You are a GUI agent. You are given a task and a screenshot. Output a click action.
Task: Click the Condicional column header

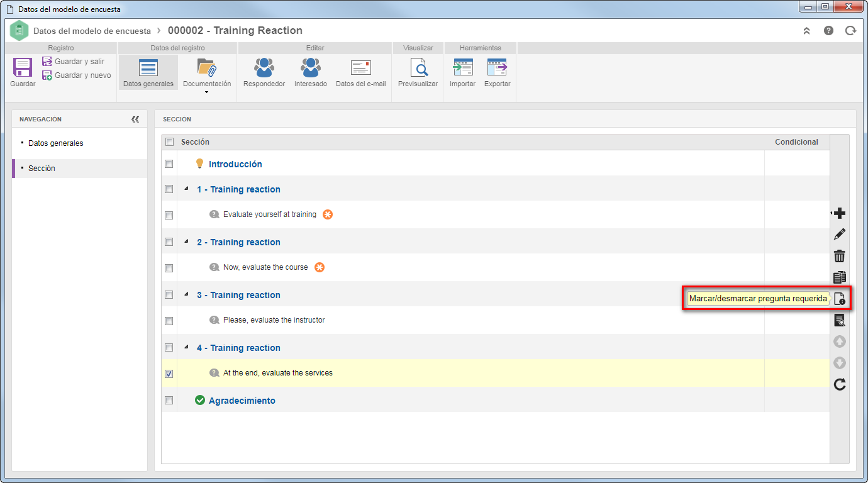[796, 142]
